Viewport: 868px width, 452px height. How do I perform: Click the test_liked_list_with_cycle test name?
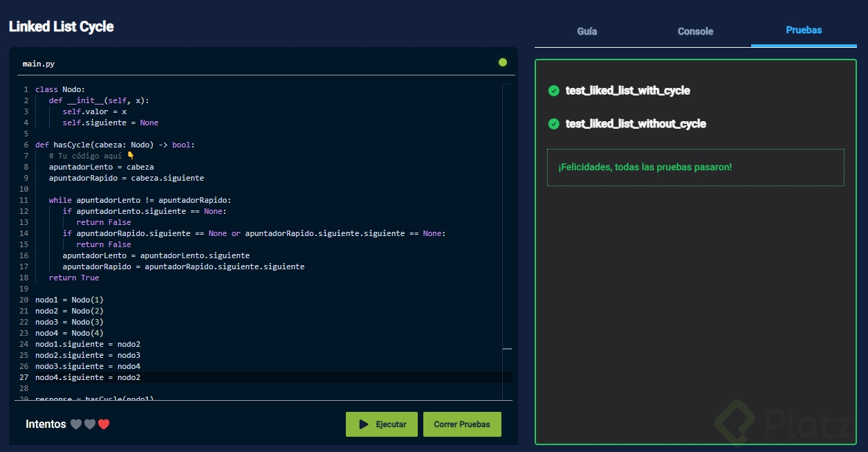[x=627, y=91]
